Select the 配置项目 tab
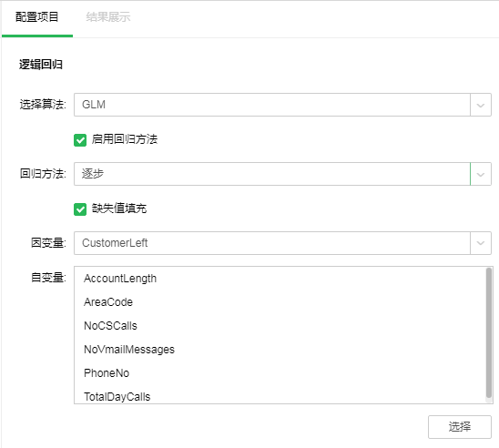499x448 pixels. (37, 17)
